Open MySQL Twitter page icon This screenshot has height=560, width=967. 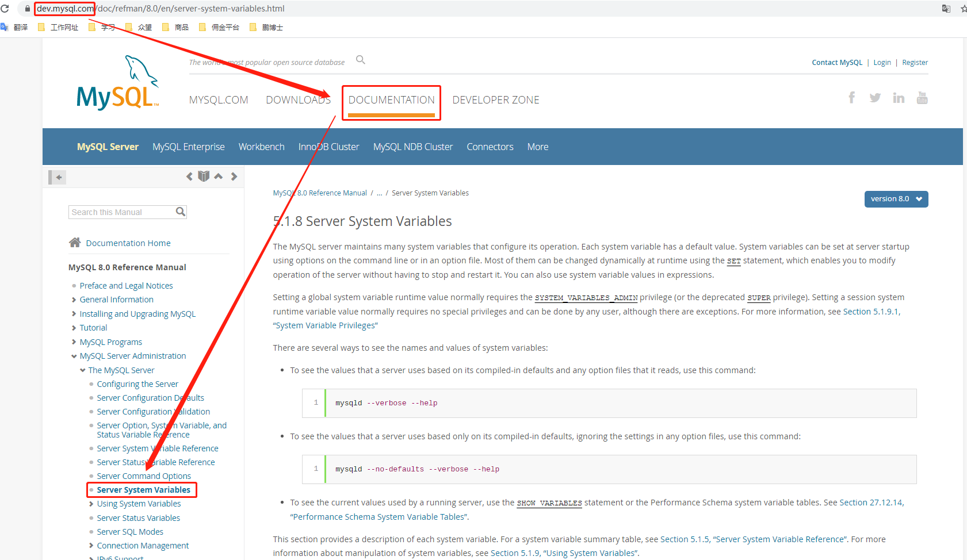pos(875,98)
